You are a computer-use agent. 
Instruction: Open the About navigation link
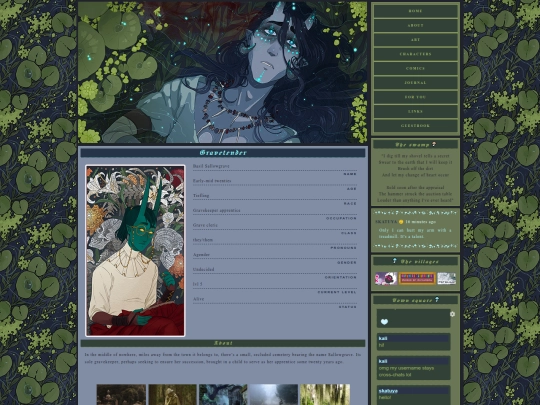coord(415,25)
